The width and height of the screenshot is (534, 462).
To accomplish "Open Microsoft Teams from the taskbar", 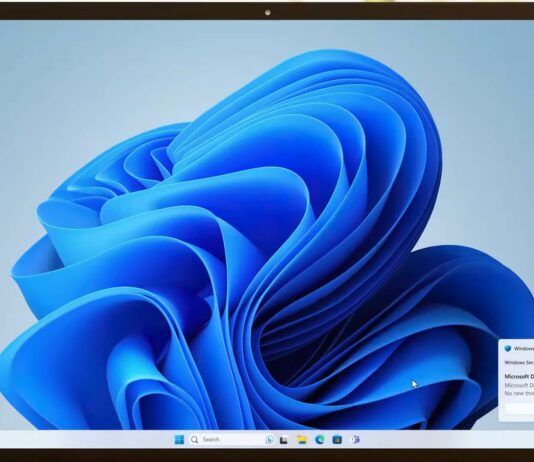I will coord(355,440).
